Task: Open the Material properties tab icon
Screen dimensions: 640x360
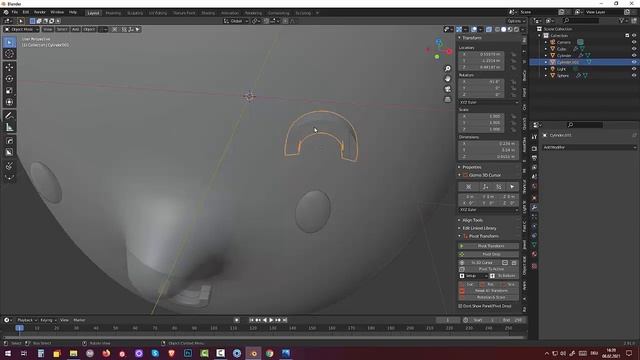Action: 534,254
